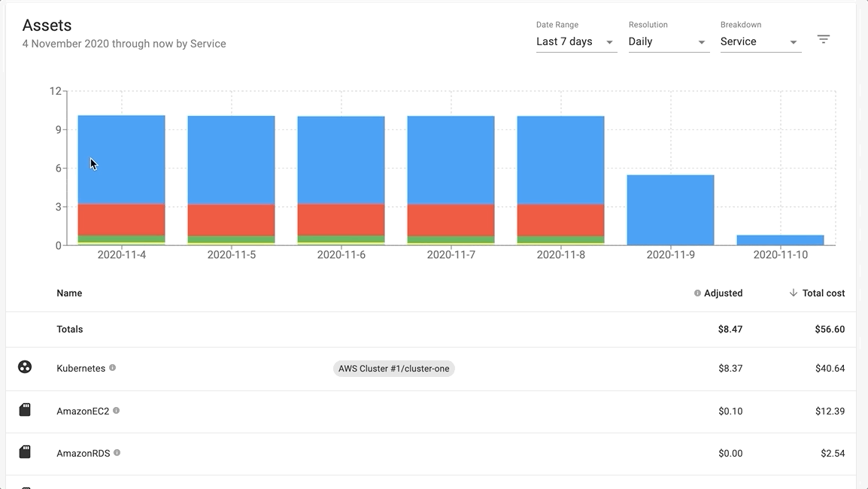
Task: Open the Date Range dropdown showing Last 7 days
Action: click(x=576, y=41)
